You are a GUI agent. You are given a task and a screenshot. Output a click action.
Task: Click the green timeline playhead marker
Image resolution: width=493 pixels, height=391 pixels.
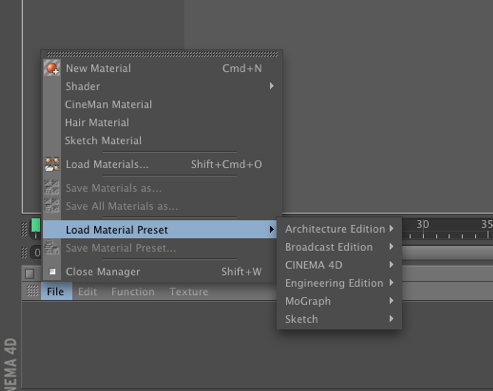pyautogui.click(x=36, y=225)
